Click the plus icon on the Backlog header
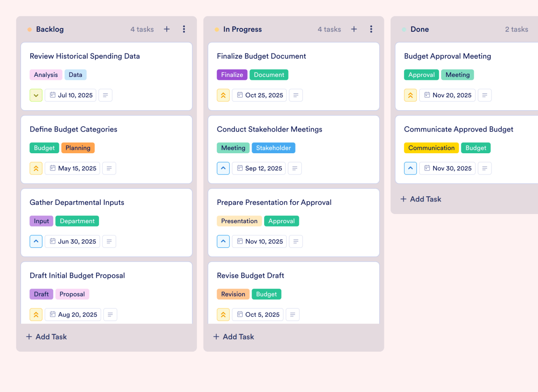538x392 pixels. (x=167, y=29)
